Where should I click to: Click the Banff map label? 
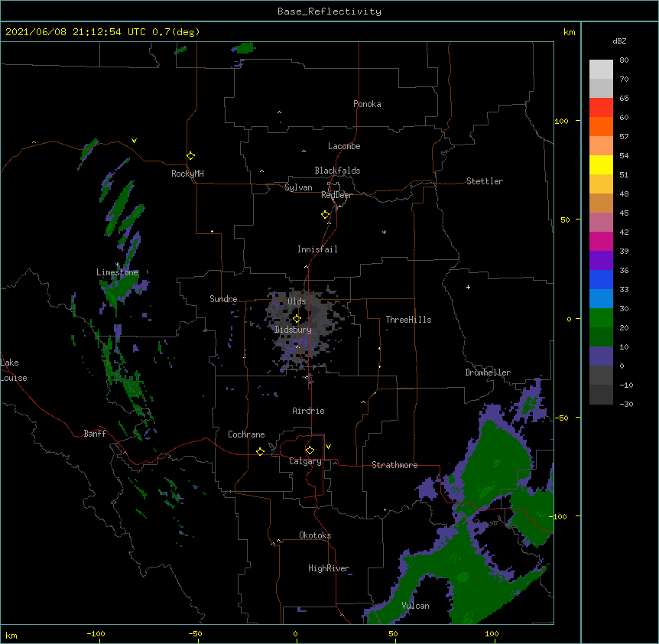[x=95, y=434]
